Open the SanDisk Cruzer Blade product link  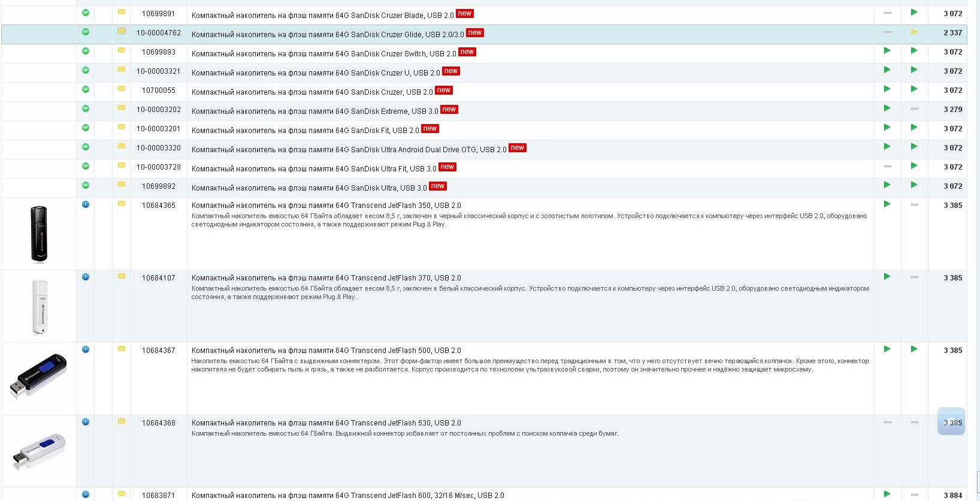[x=322, y=15]
